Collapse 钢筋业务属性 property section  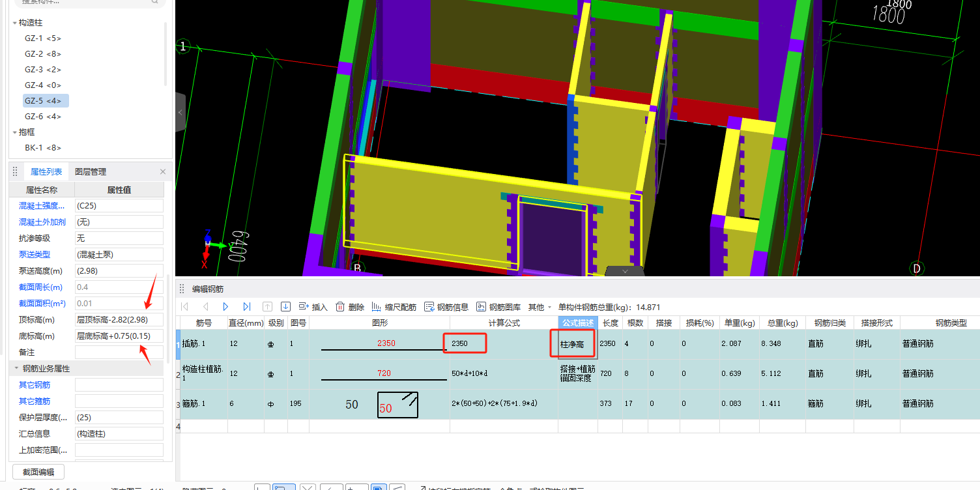pos(16,369)
